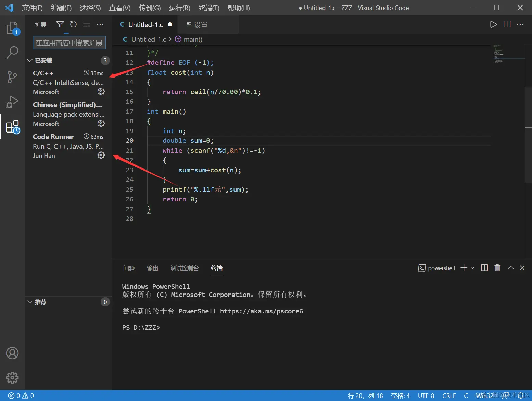Open the Explorer view in activity bar
532x401 pixels.
13,28
